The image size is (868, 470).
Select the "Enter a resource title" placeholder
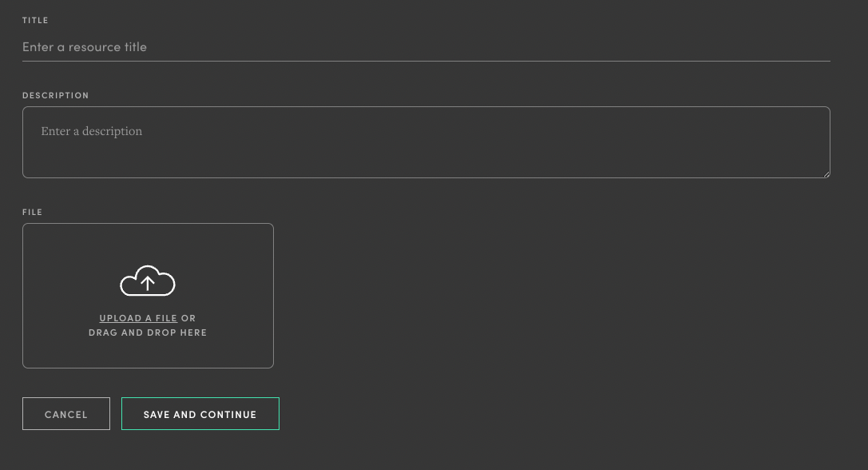pyautogui.click(x=85, y=47)
